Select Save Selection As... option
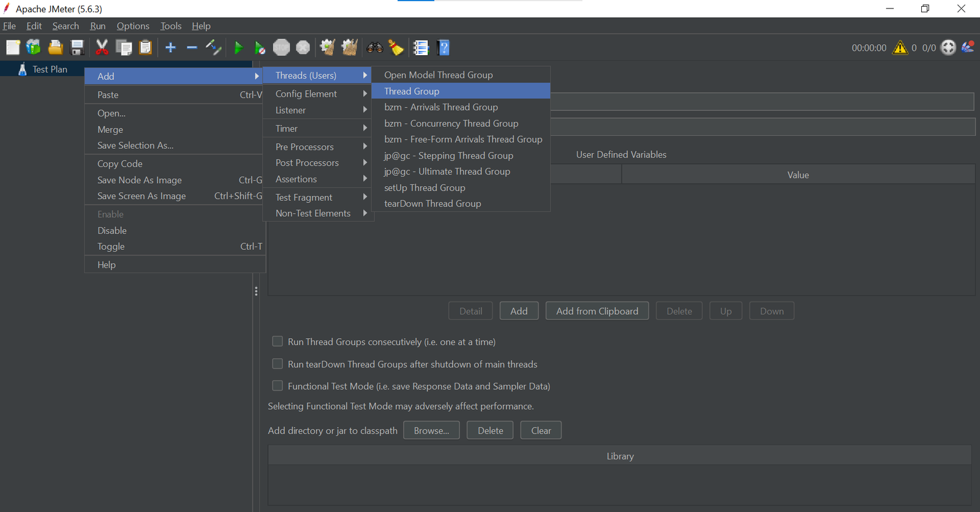The height and width of the screenshot is (512, 980). tap(175, 145)
